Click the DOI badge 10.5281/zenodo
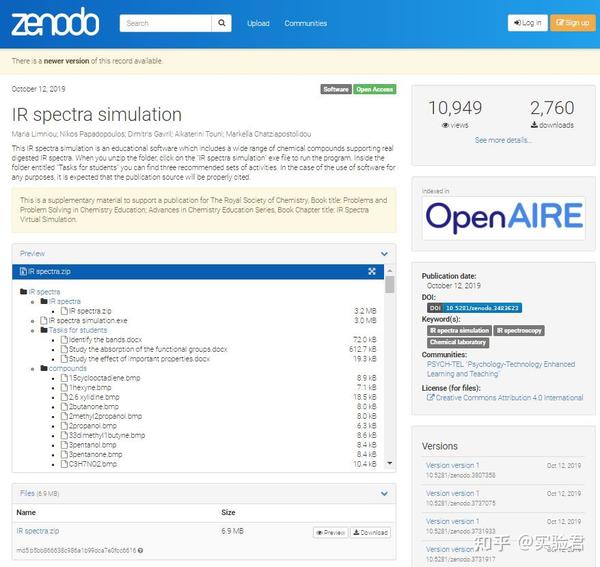The image size is (600, 567). 474,308
